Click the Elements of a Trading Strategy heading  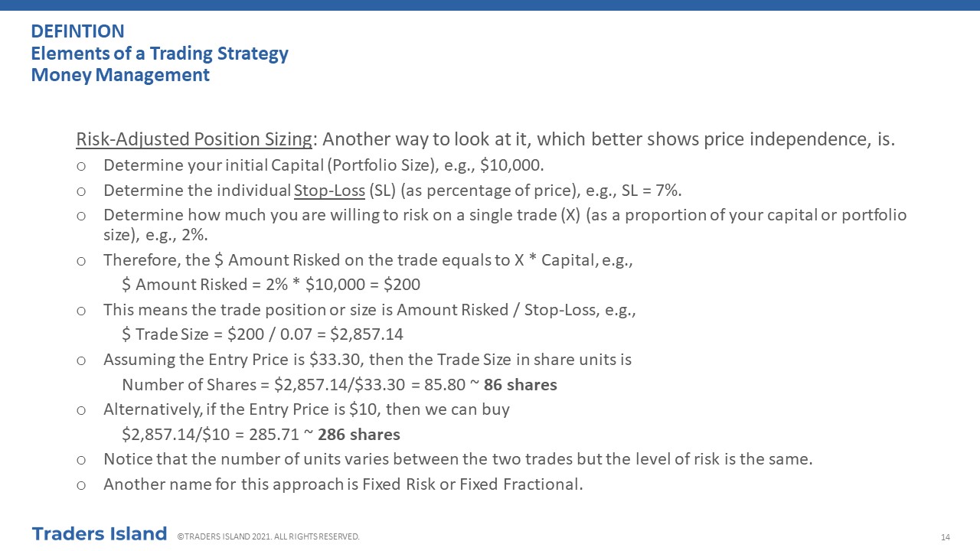click(159, 54)
